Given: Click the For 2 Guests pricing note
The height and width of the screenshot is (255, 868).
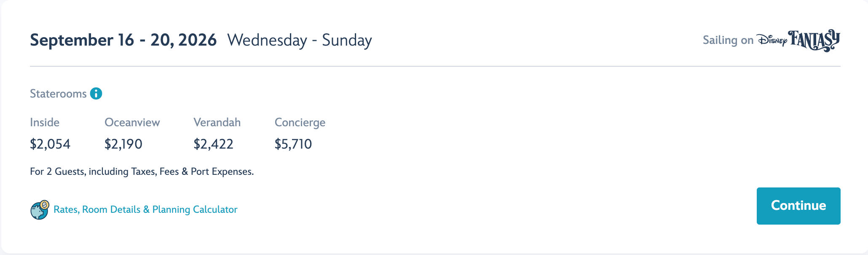Looking at the screenshot, I should coord(142,171).
